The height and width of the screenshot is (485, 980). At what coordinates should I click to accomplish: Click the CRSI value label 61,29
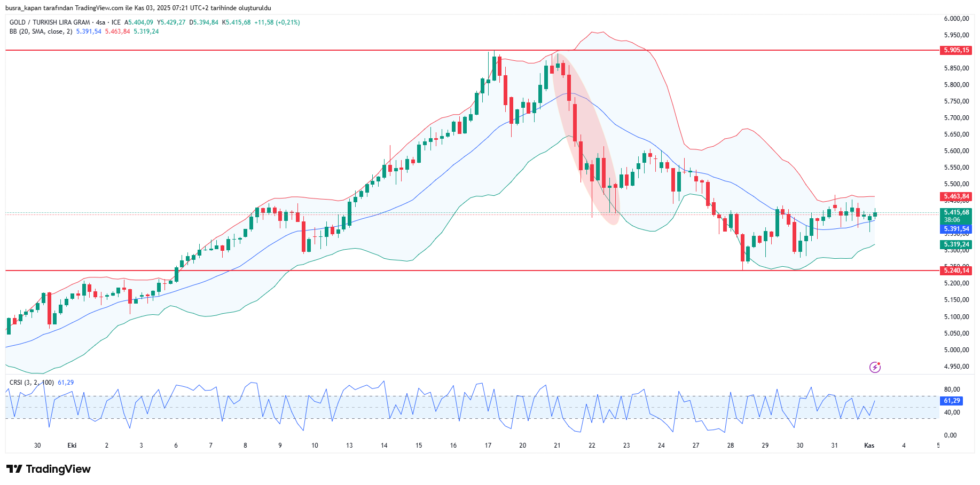click(x=952, y=401)
